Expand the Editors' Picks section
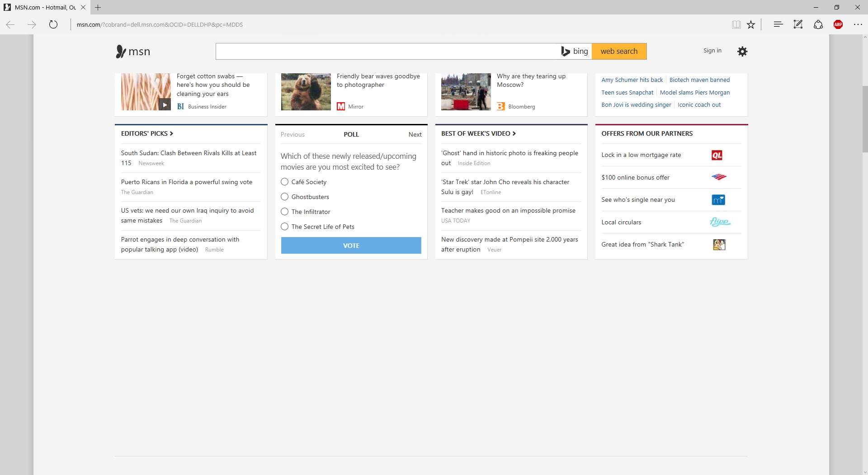 (x=147, y=133)
